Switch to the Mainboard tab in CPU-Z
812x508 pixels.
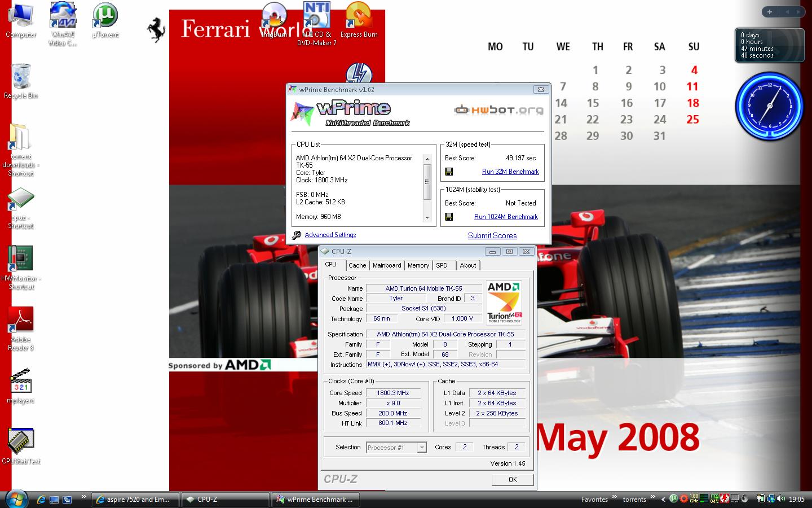(387, 265)
